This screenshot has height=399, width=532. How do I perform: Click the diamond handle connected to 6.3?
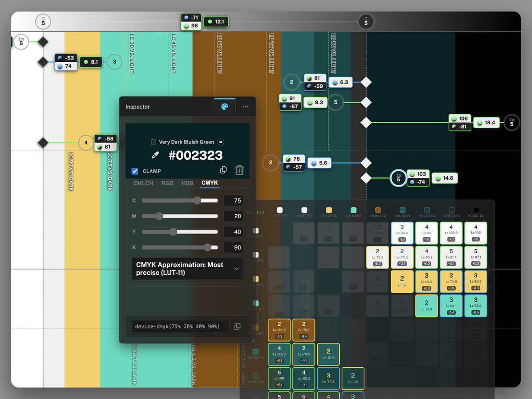click(366, 82)
